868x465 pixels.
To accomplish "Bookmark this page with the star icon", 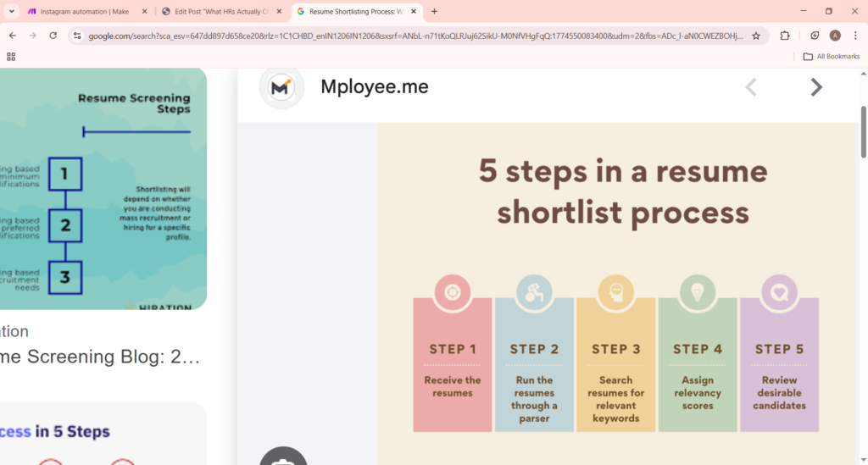I will [756, 36].
